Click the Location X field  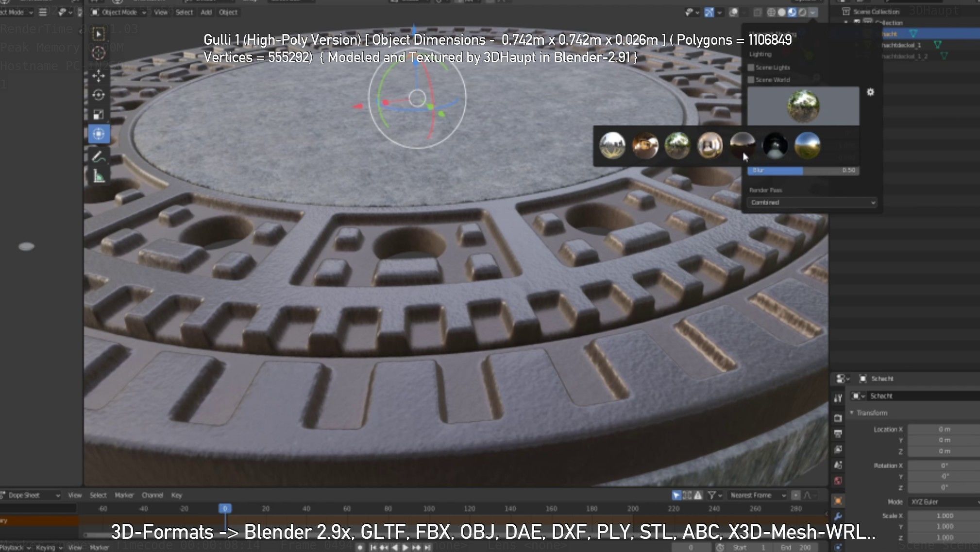click(x=944, y=430)
